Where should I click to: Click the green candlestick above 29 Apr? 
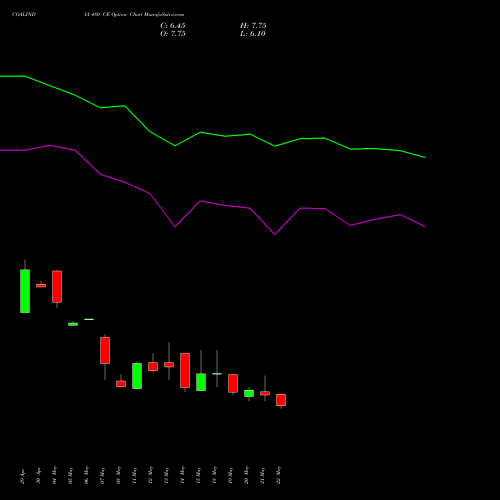[x=25, y=291]
